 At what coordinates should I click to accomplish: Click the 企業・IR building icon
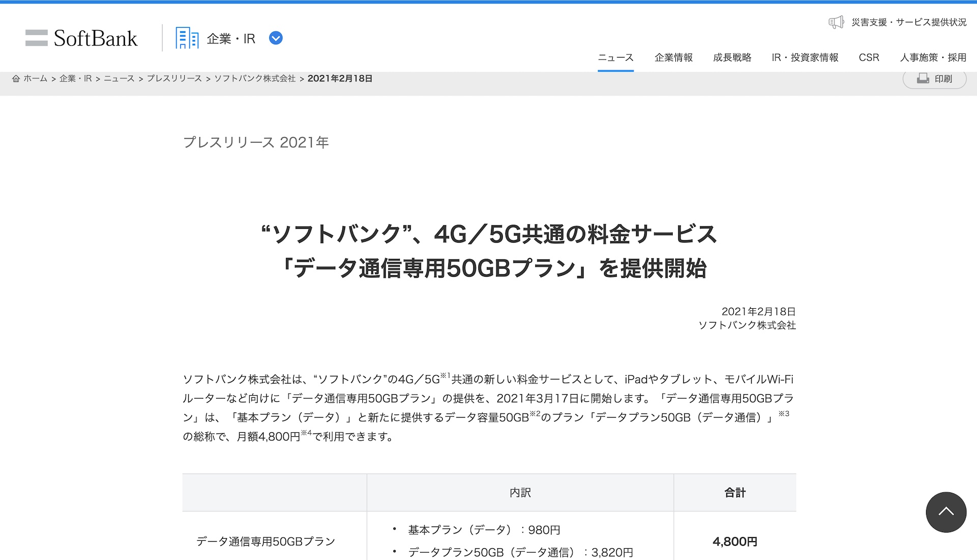click(187, 38)
